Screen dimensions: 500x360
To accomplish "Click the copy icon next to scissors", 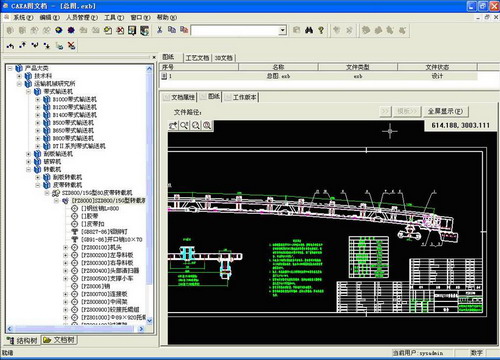I will 172,30.
